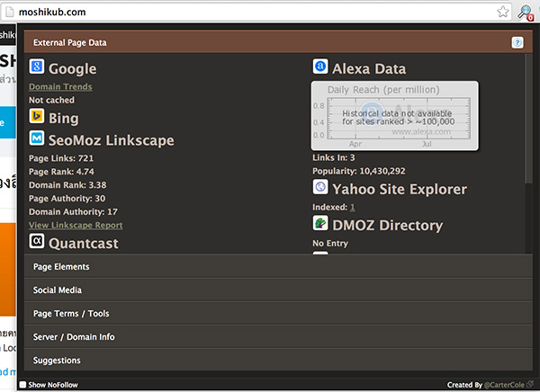Screen dimensions: 540x392
Task: Click the panel's vertical scrollbar
Action: 528,119
